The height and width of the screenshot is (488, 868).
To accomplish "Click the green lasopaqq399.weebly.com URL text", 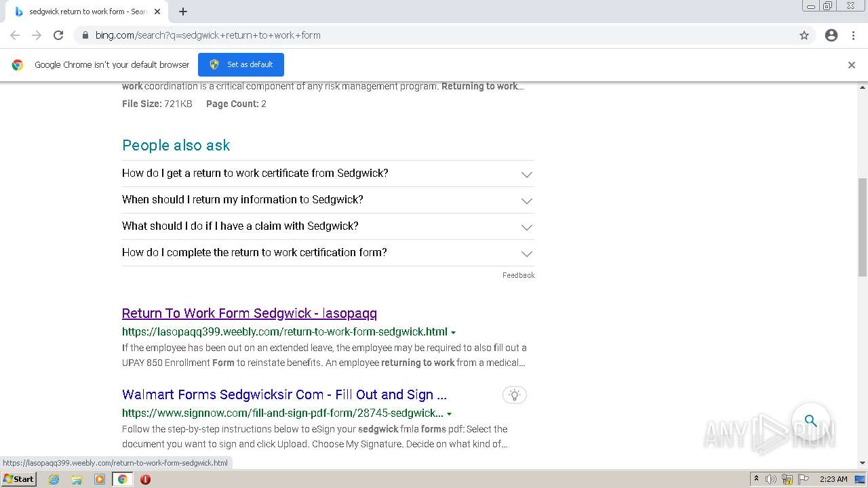I will click(285, 332).
